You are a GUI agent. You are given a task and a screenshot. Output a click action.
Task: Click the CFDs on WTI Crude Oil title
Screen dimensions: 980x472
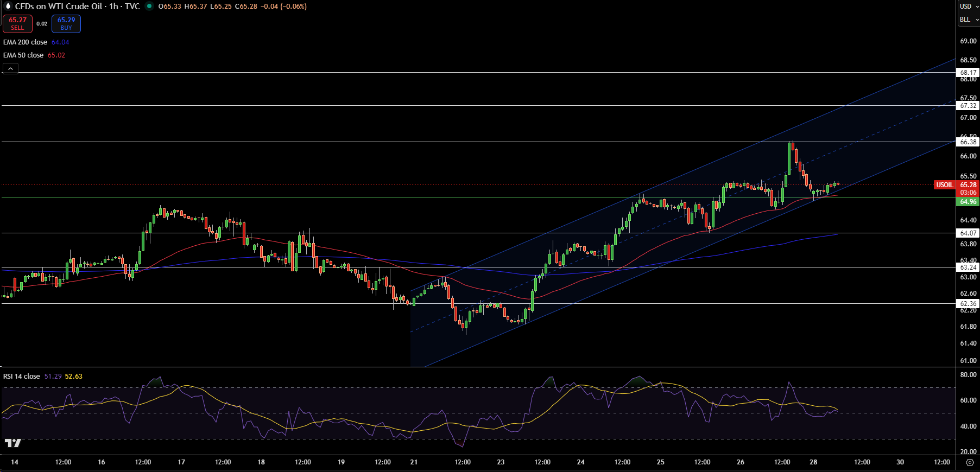(58, 7)
